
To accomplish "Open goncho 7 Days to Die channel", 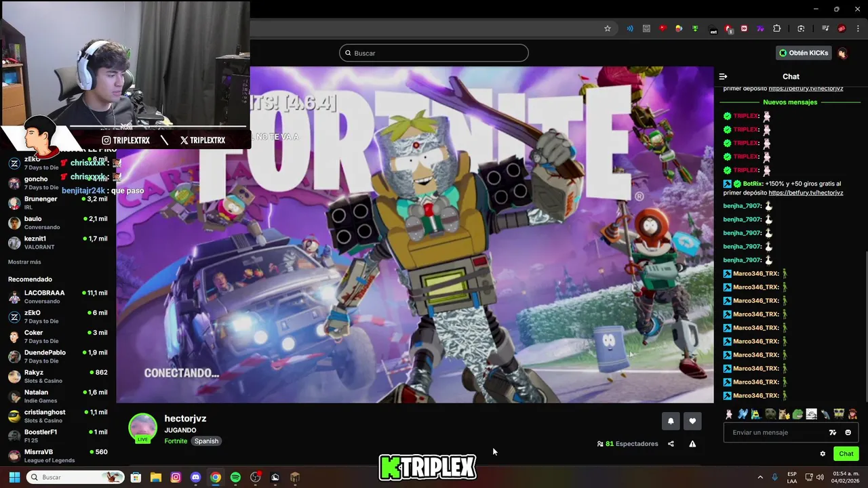I will (58, 183).
